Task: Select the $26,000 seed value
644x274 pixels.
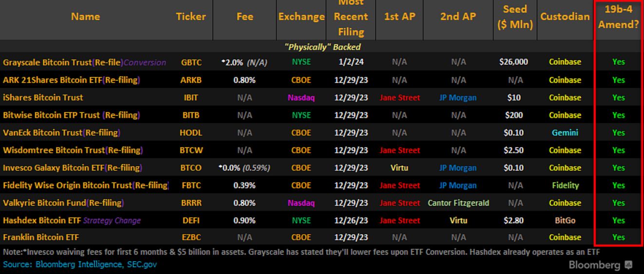Action: pos(513,62)
